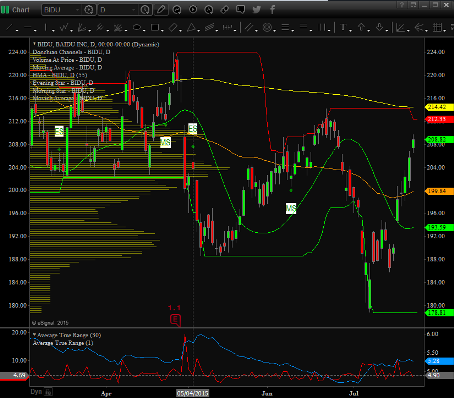This screenshot has width=454, height=398.
Task: Click the orange 199.84 price tag
Action: click(x=440, y=191)
